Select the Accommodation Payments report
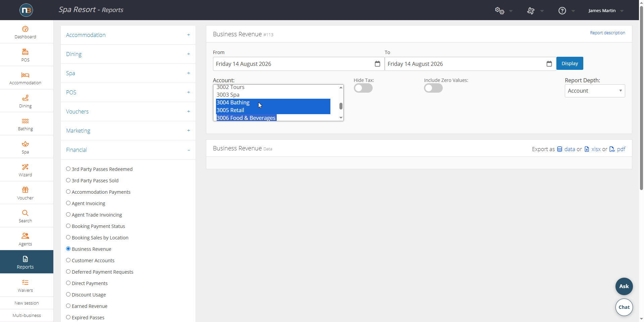 point(68,192)
